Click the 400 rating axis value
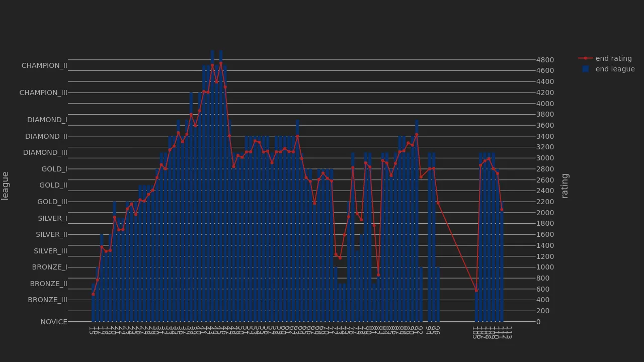Viewport: 644px width, 362px height. (x=543, y=300)
